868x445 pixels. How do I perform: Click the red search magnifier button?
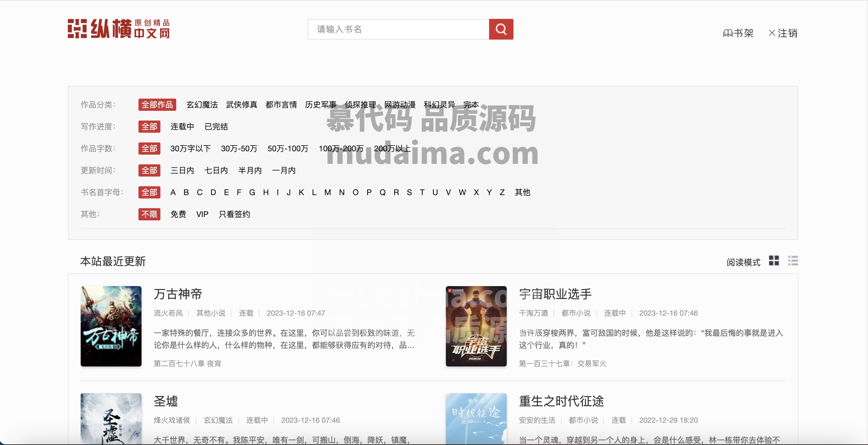(501, 29)
